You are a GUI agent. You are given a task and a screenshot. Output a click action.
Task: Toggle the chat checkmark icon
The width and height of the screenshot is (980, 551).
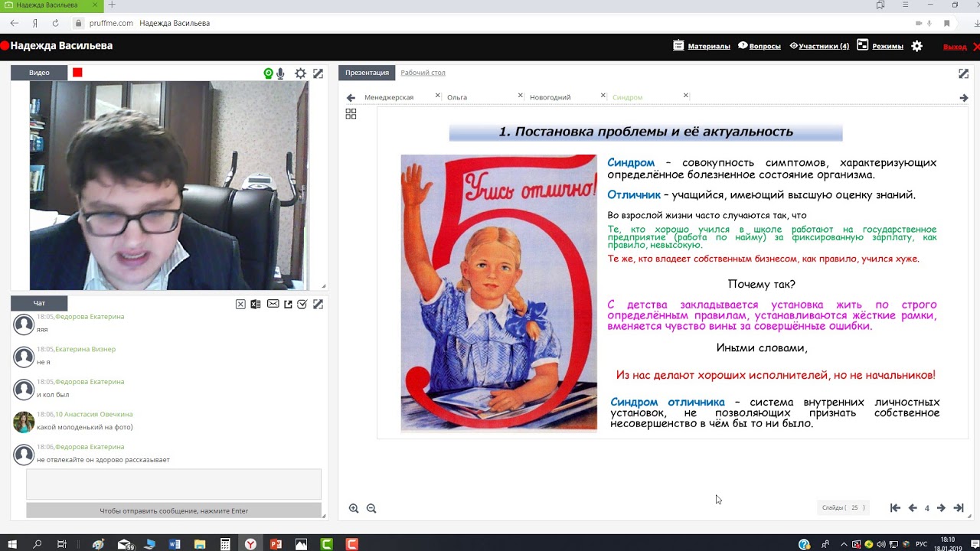(x=302, y=305)
